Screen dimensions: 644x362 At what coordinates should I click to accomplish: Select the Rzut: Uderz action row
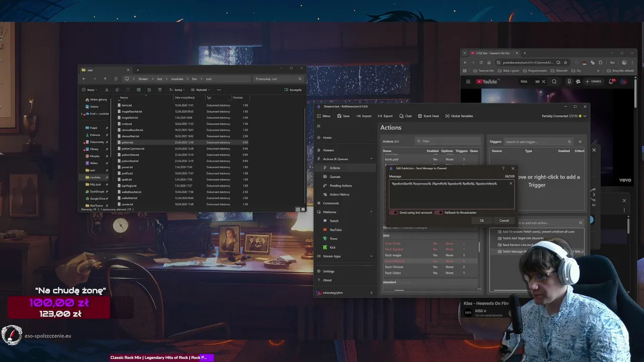pyautogui.click(x=431, y=273)
